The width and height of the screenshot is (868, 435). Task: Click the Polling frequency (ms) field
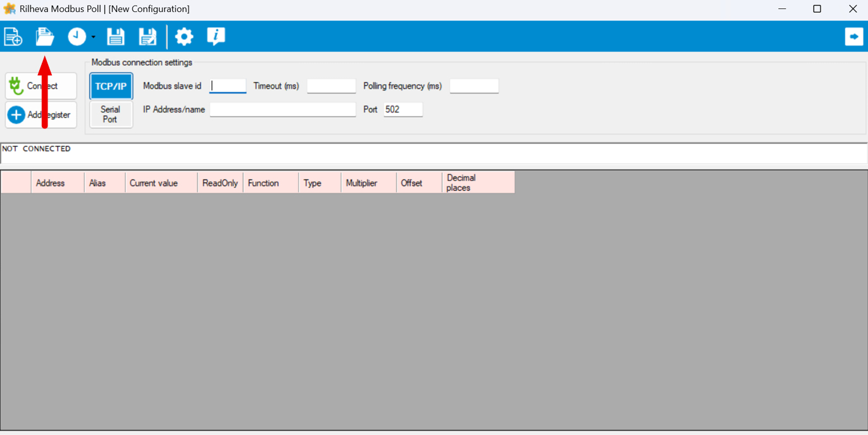[x=474, y=86]
